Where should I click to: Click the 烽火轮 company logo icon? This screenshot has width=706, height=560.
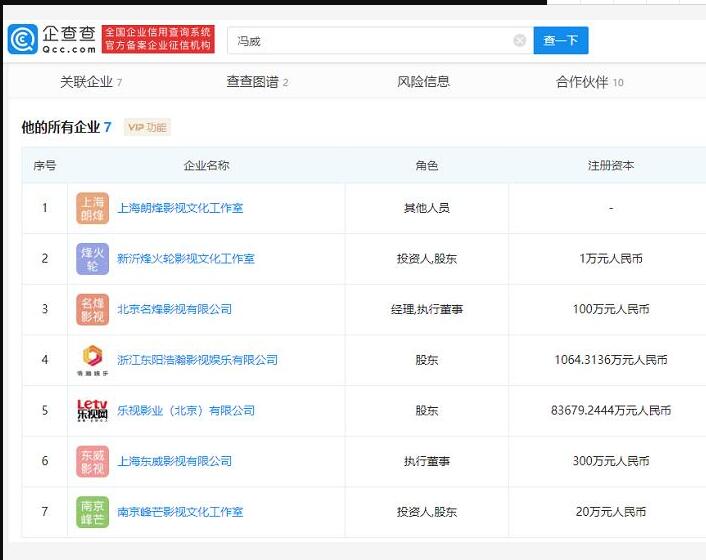tap(92, 259)
